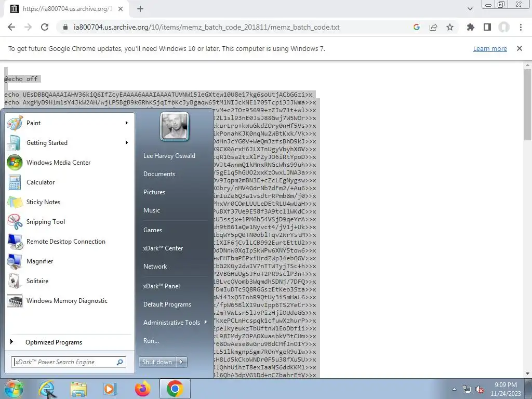
Task: Open the Chrome profile avatar
Action: [x=504, y=27]
